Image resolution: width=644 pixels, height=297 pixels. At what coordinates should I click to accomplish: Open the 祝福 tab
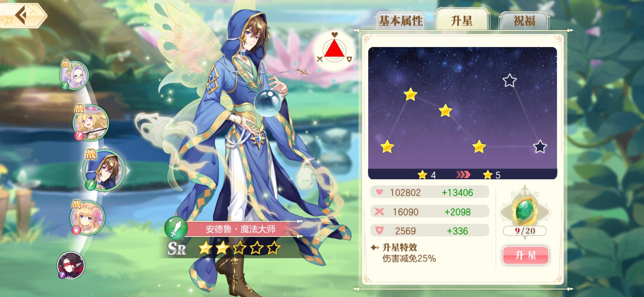pyautogui.click(x=524, y=21)
